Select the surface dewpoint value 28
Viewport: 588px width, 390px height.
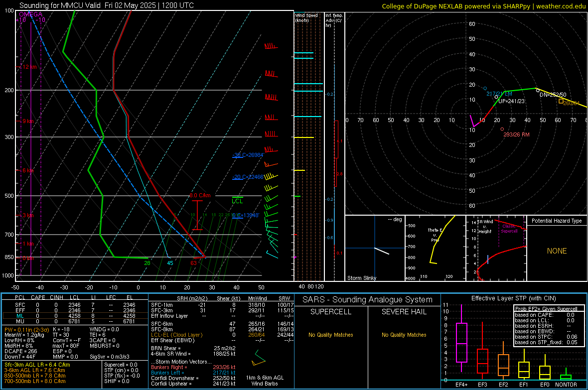coord(147,263)
